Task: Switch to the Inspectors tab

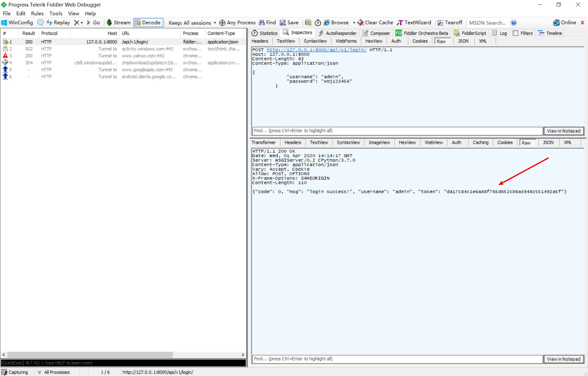Action: click(x=298, y=33)
